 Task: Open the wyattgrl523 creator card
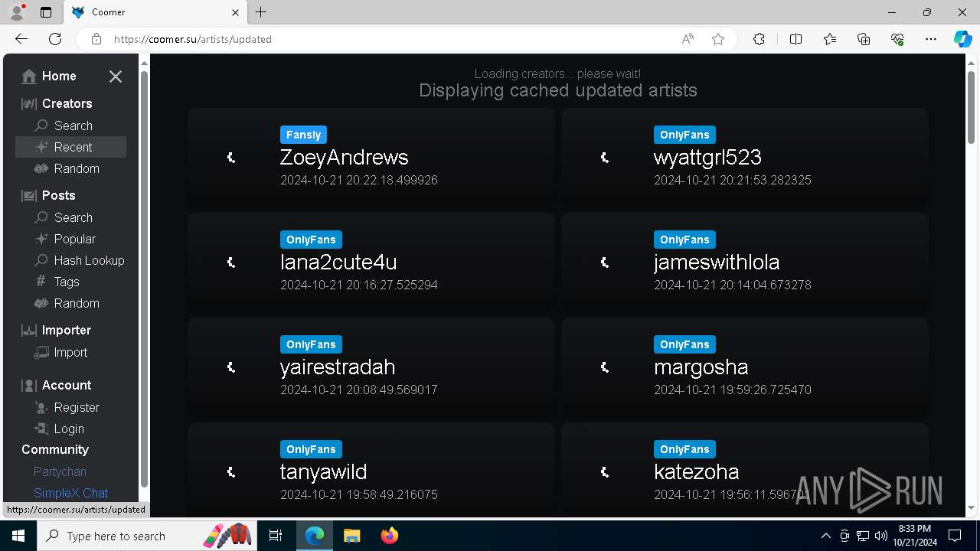pos(745,158)
